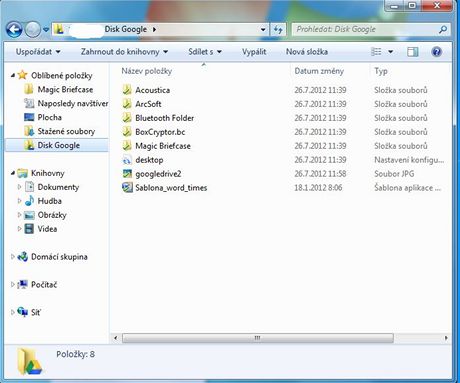Select Naposledy navštívené in the sidebar
This screenshot has width=460, height=383.
[66, 103]
